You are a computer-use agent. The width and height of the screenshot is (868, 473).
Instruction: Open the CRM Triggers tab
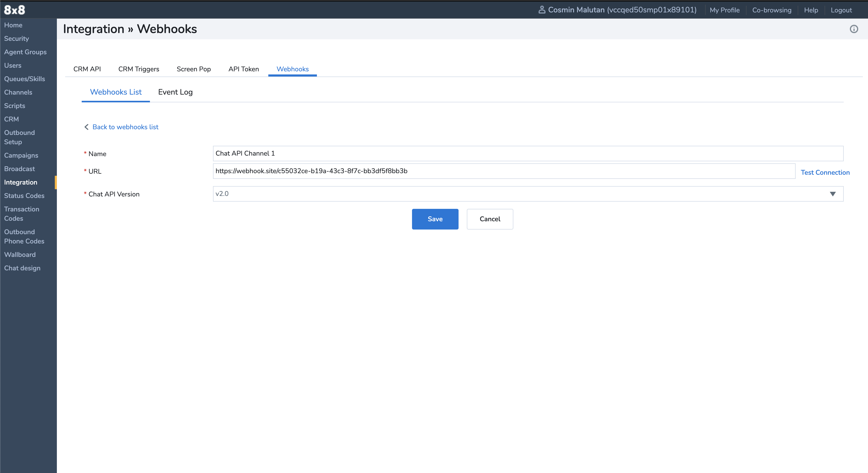pos(139,69)
